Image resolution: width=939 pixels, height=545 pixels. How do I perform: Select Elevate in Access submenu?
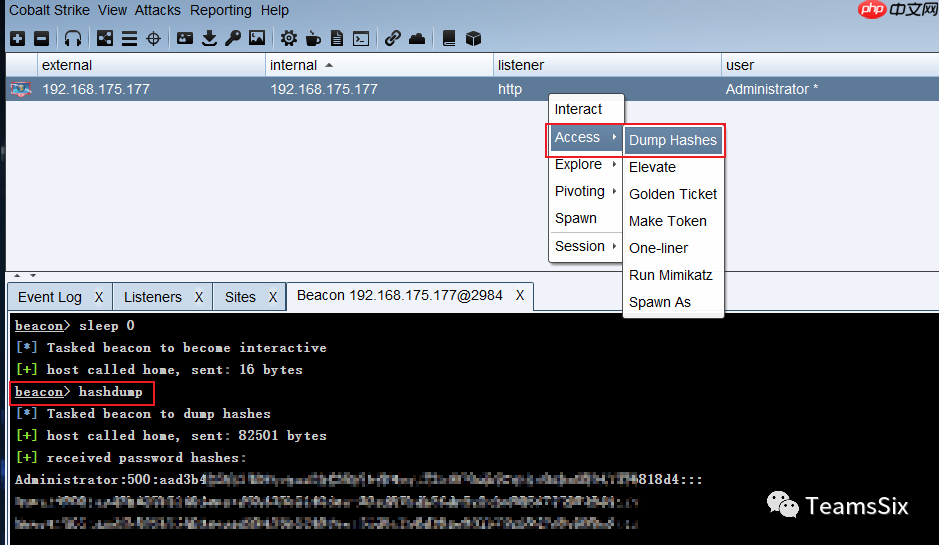673,167
